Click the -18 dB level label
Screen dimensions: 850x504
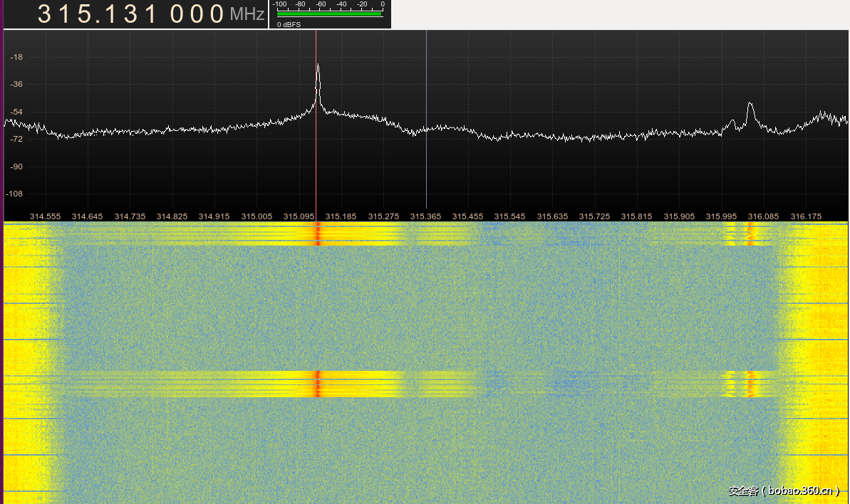pos(17,57)
